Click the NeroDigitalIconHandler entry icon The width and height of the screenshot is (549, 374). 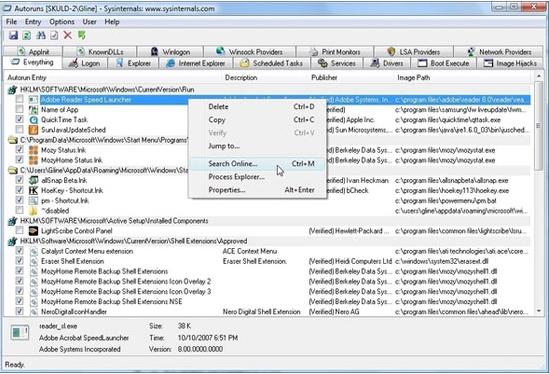click(x=33, y=312)
